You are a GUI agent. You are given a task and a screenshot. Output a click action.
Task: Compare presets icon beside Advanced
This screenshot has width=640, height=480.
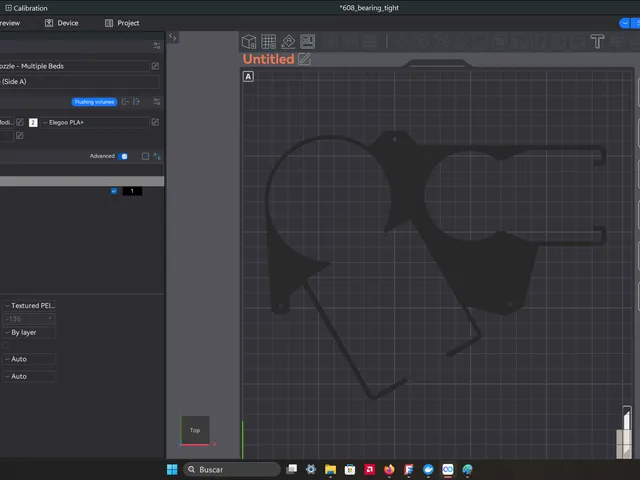pos(157,156)
